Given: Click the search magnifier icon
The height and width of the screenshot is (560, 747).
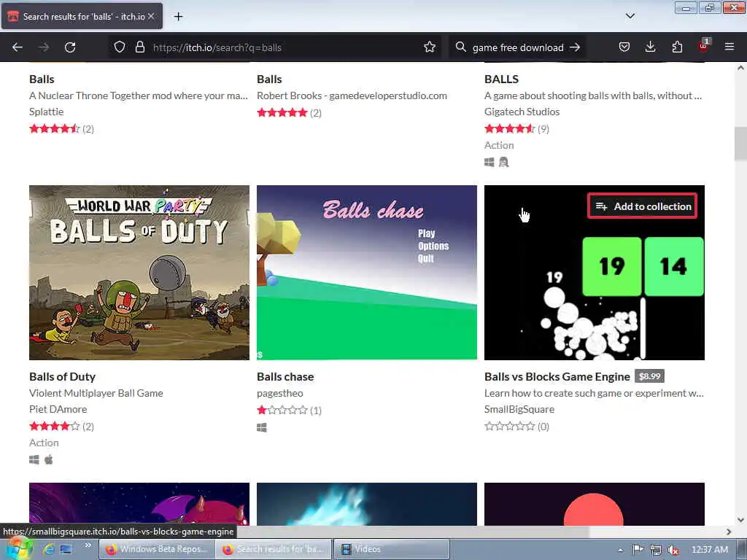Looking at the screenshot, I should point(461,47).
